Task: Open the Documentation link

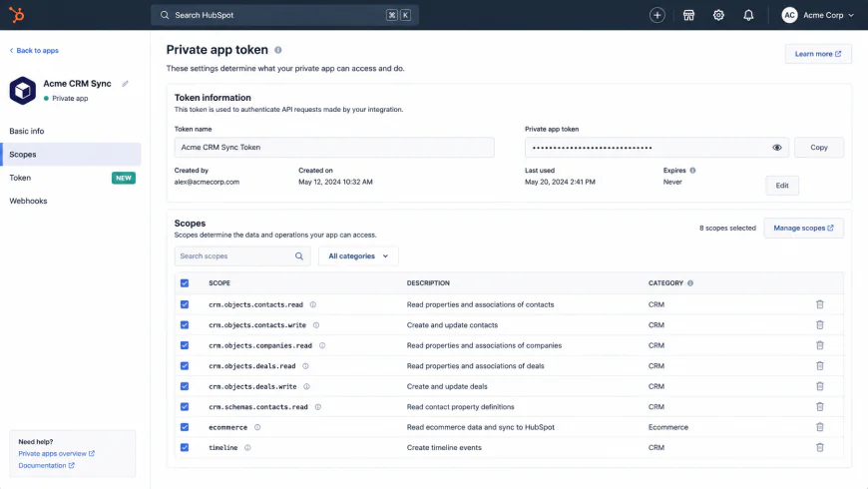Action: (47, 466)
